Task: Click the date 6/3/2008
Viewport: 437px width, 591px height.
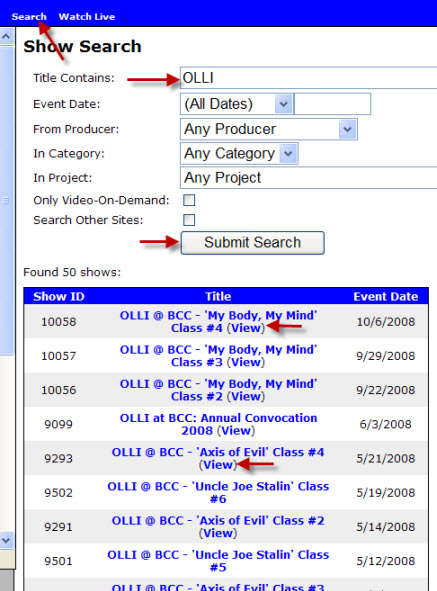Action: click(386, 424)
